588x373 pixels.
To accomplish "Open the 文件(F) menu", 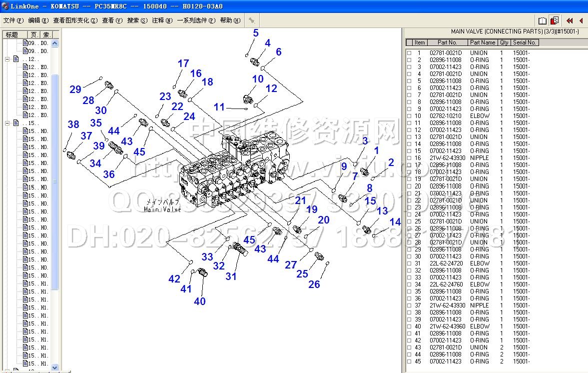I will pos(13,20).
